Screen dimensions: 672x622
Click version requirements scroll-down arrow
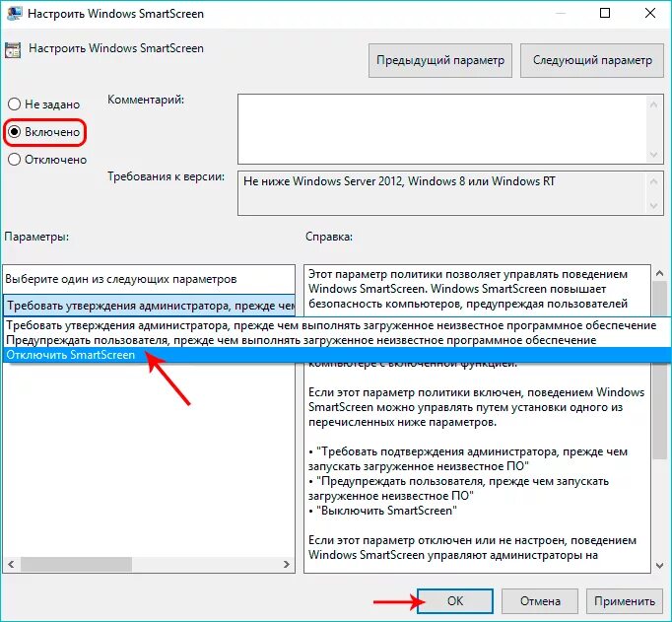(653, 206)
